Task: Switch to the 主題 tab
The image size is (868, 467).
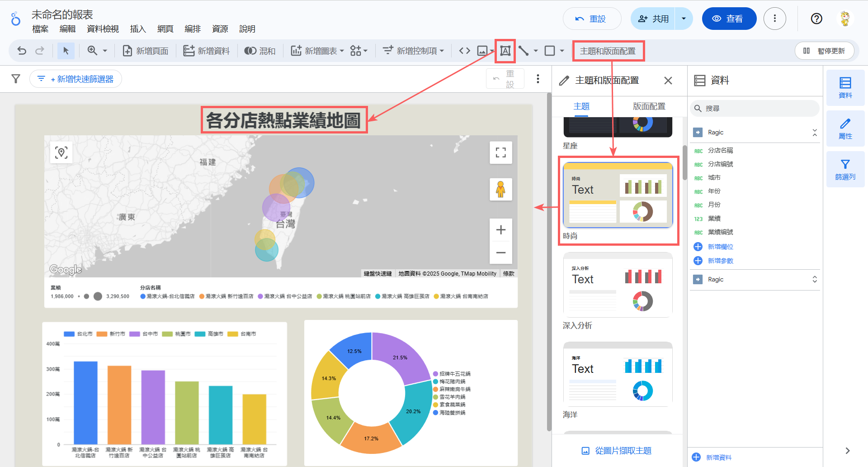Action: tap(581, 106)
